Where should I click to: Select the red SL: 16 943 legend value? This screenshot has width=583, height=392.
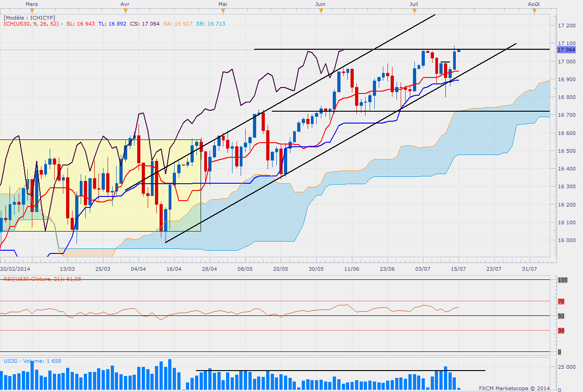81,24
